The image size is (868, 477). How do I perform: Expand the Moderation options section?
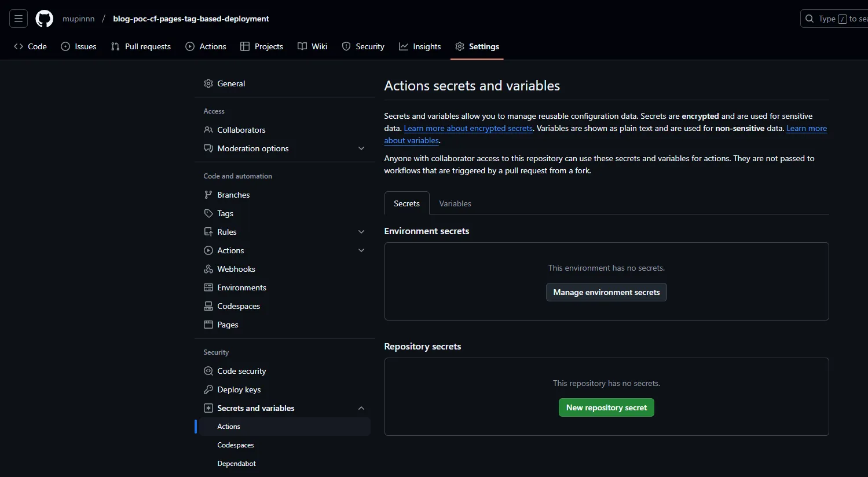[x=361, y=148]
